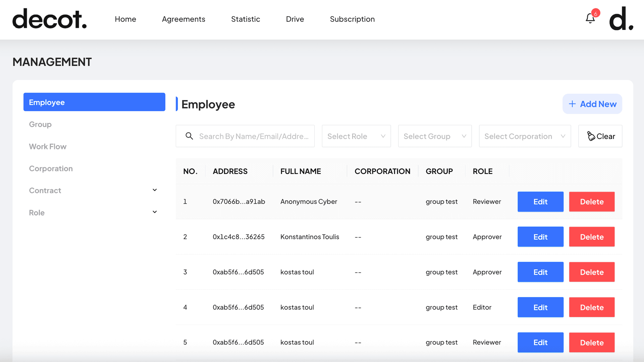
Task: Delete row 4 kostas toul Editor
Action: tap(592, 307)
